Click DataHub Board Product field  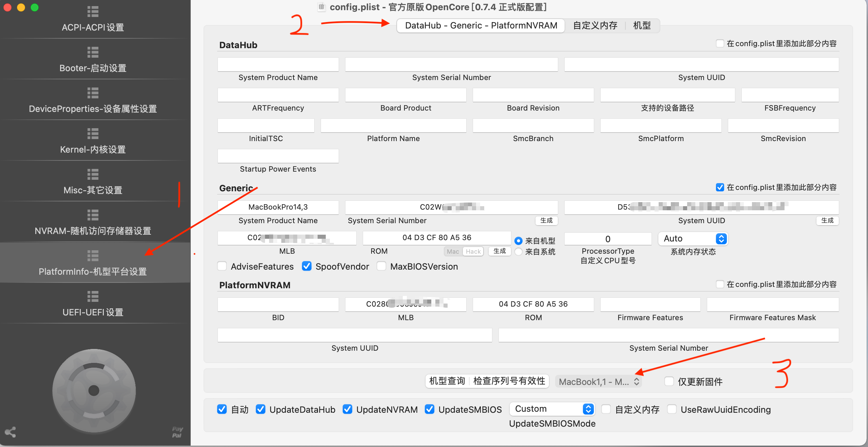[405, 95]
